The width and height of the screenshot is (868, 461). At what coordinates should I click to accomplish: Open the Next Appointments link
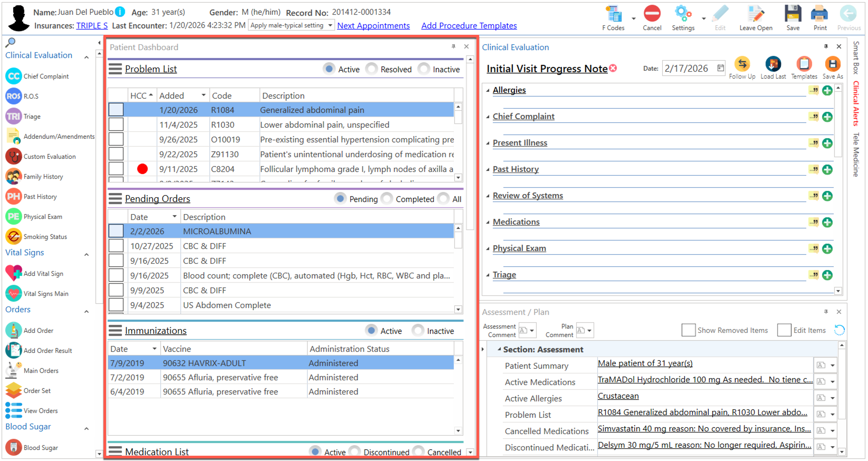pyautogui.click(x=373, y=26)
